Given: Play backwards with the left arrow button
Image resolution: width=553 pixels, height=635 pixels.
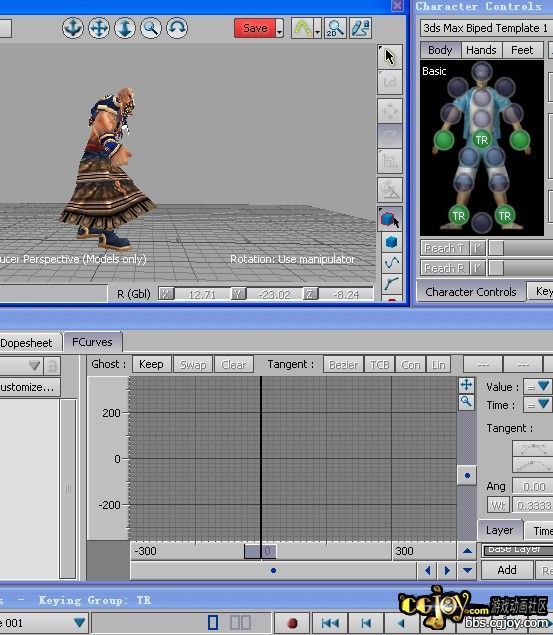Looking at the screenshot, I should point(402,623).
